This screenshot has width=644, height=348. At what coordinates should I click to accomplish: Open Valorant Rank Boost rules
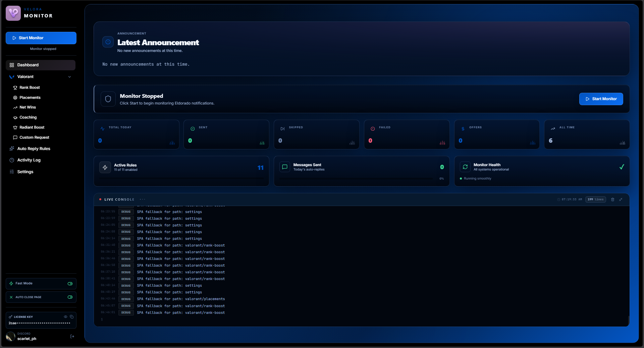tap(30, 87)
